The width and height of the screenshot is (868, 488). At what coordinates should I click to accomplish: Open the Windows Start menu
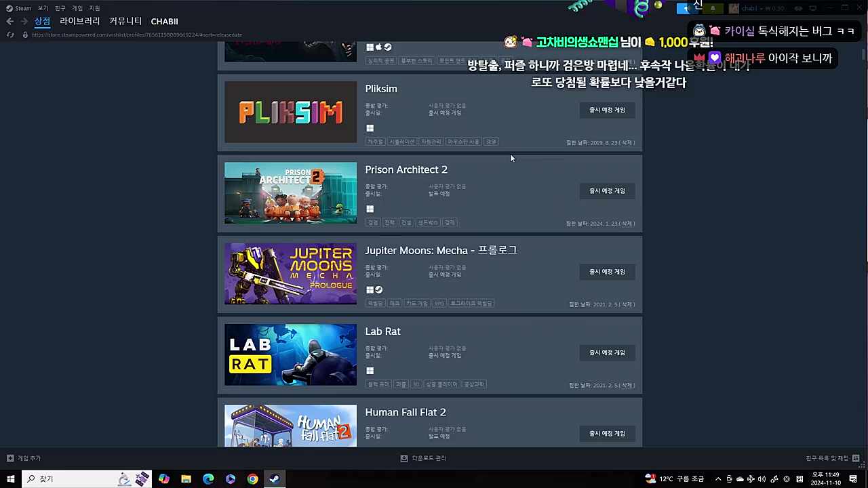(x=11, y=479)
